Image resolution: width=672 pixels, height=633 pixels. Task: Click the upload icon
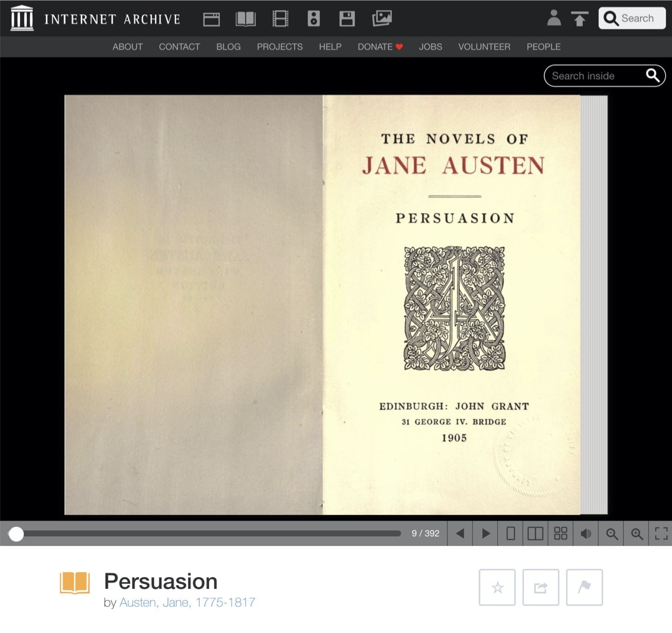point(579,19)
